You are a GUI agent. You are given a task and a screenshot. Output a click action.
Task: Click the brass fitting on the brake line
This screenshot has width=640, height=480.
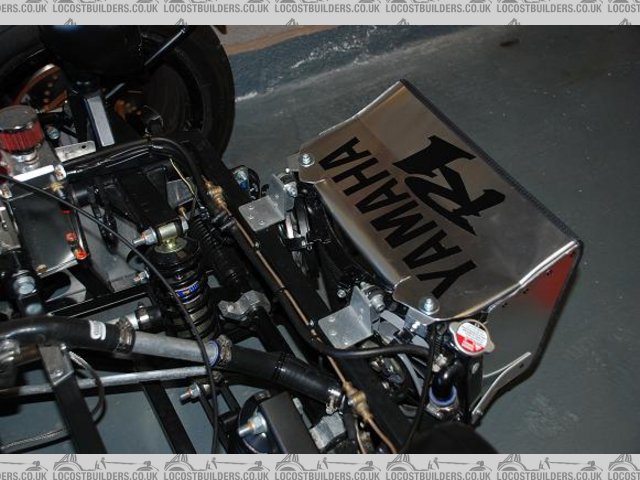(215, 195)
